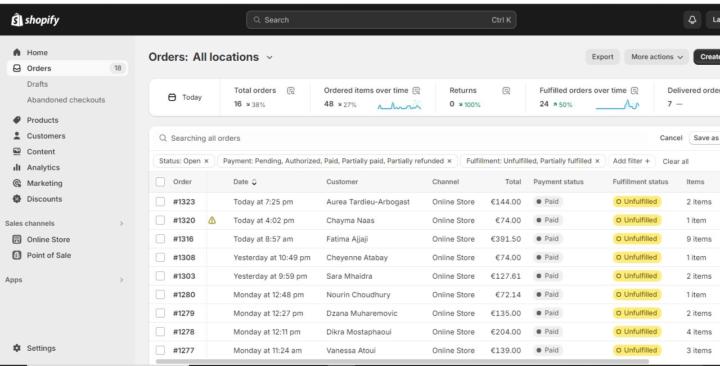Go to Customers in the sidebar
Image resolution: width=720 pixels, height=366 pixels.
(46, 136)
